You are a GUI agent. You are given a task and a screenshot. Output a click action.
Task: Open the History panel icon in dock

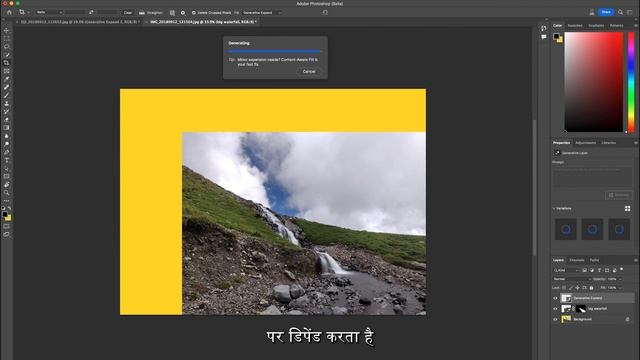click(x=544, y=28)
